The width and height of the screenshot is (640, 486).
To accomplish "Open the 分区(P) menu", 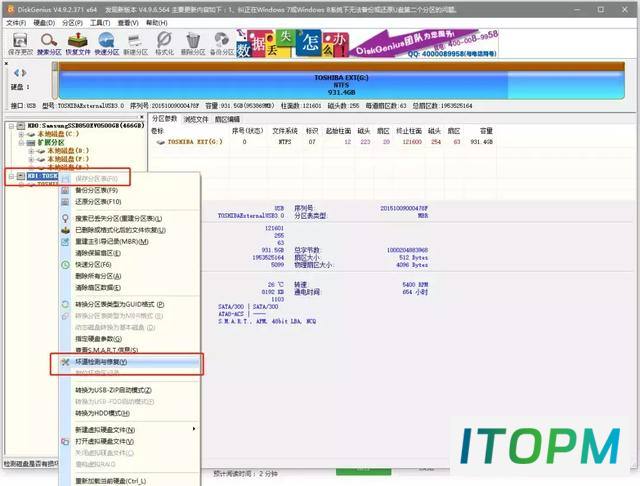I will click(x=72, y=23).
